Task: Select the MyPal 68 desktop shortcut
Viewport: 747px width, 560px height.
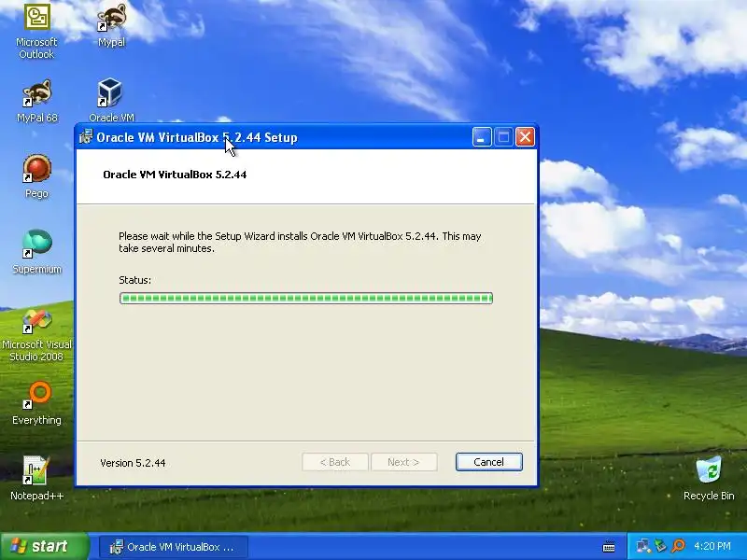Action: coord(36,101)
